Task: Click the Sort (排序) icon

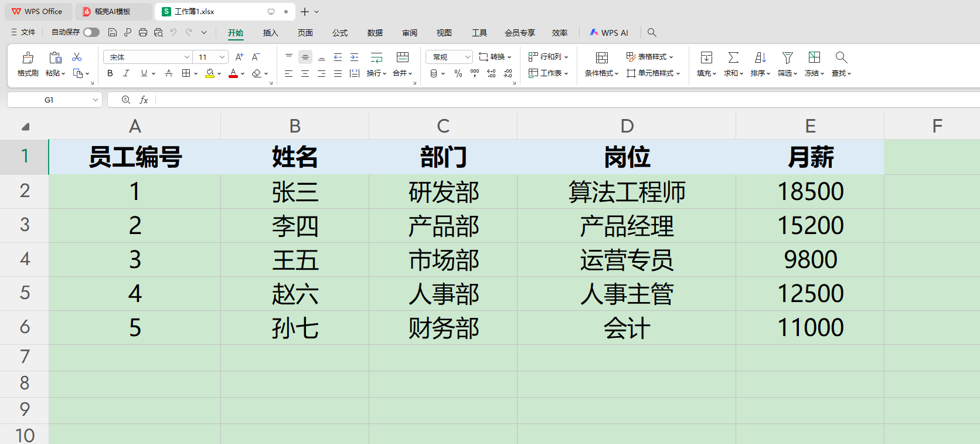Action: pos(760,57)
